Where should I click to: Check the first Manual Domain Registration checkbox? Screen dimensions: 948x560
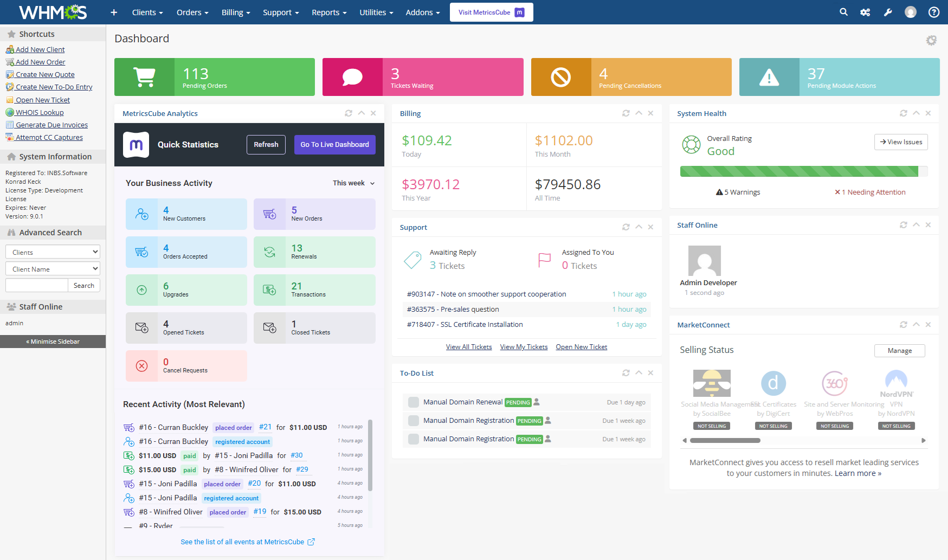(412, 420)
